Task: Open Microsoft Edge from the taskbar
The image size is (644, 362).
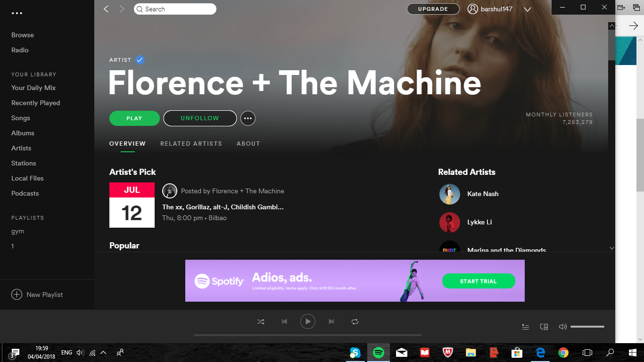Action: coord(540,353)
